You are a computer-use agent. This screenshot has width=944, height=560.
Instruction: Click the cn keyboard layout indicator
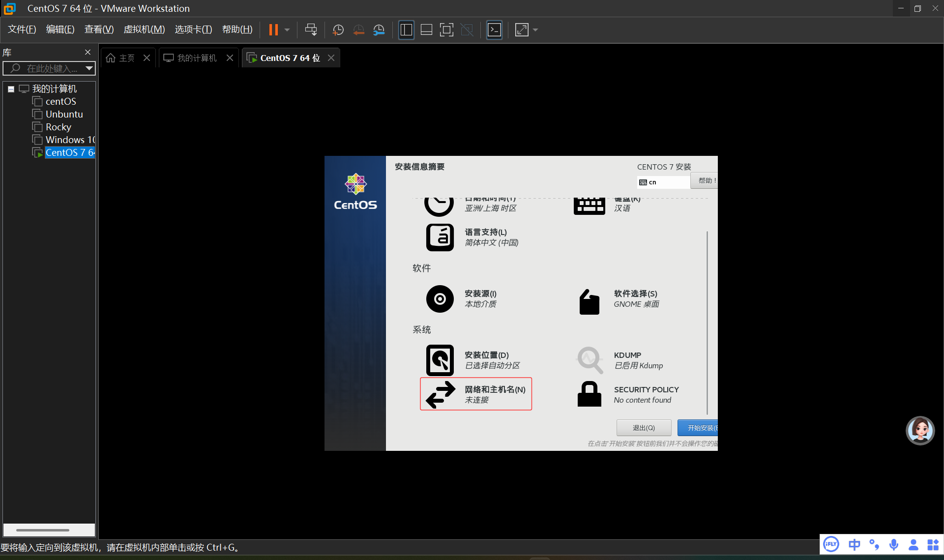pos(663,182)
